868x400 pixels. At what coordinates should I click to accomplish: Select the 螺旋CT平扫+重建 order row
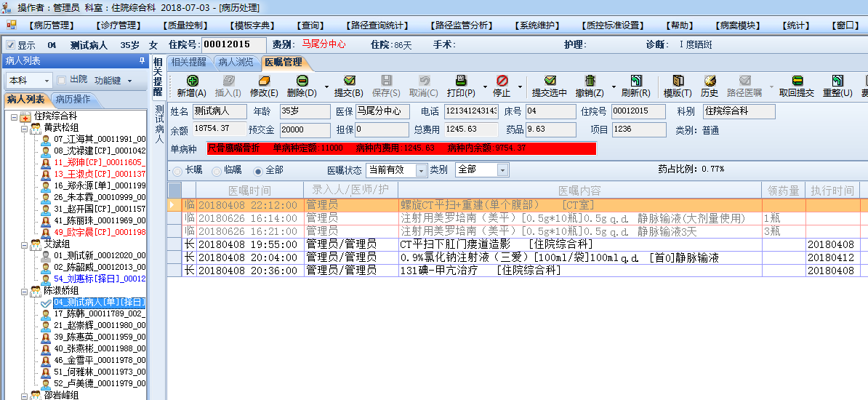(x=518, y=205)
